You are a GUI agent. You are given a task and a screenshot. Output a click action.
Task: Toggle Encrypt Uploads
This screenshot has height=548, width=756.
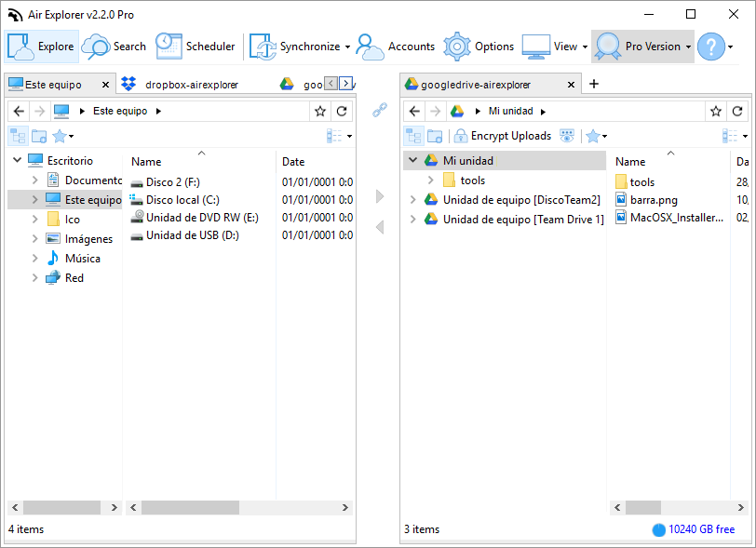pyautogui.click(x=503, y=137)
